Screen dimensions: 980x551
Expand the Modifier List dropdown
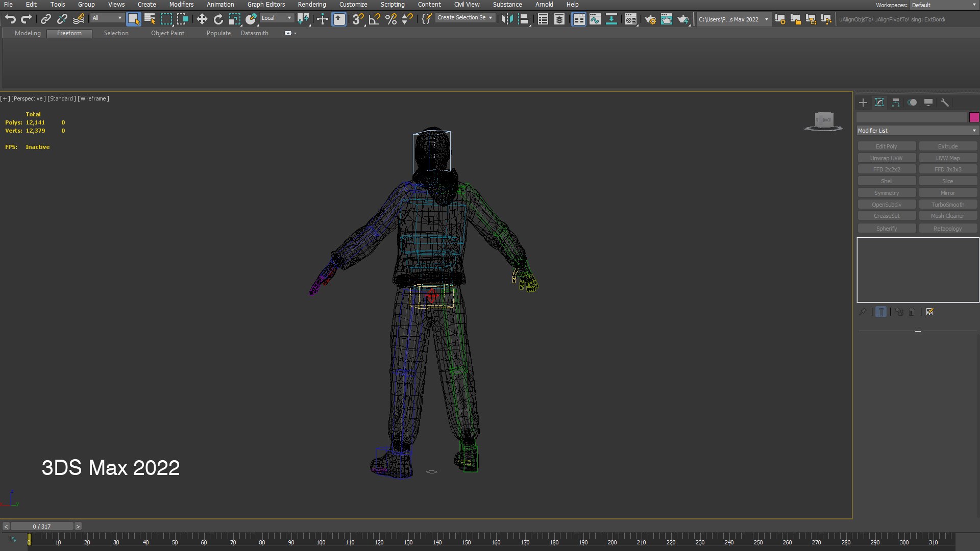point(917,131)
